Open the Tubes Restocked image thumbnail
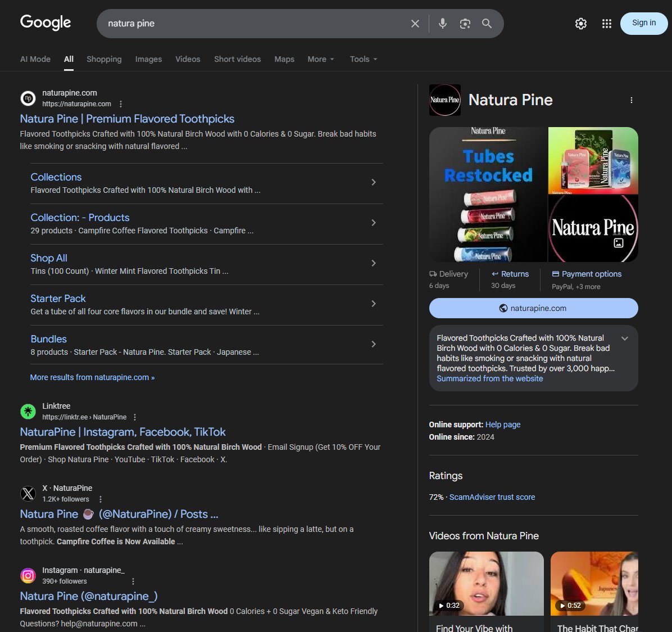 click(488, 194)
